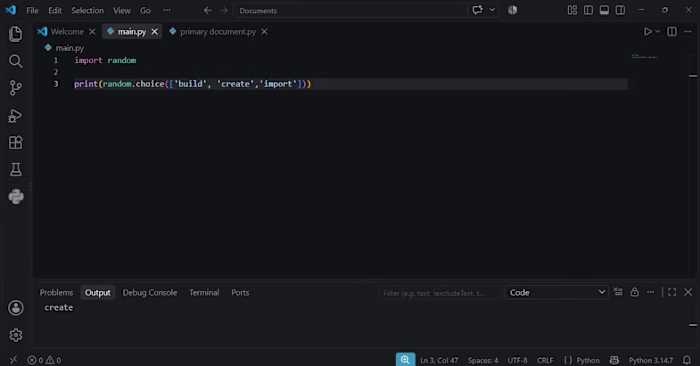Select the Output panel tab
This screenshot has width=700, height=366.
[x=98, y=292]
